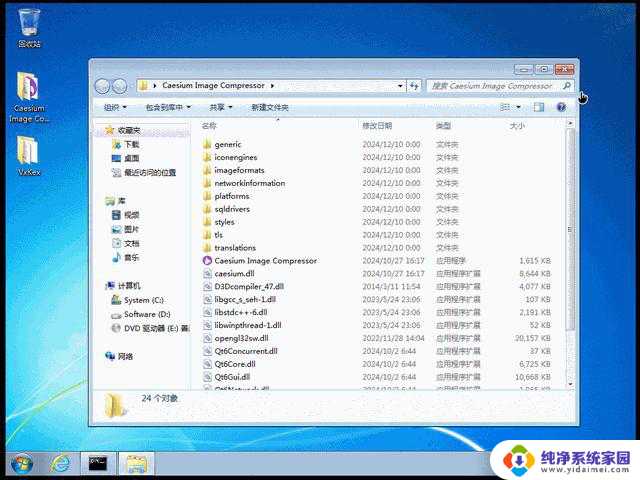This screenshot has width=640, height=480.
Task: Open the 组织 menu
Action: (115, 107)
